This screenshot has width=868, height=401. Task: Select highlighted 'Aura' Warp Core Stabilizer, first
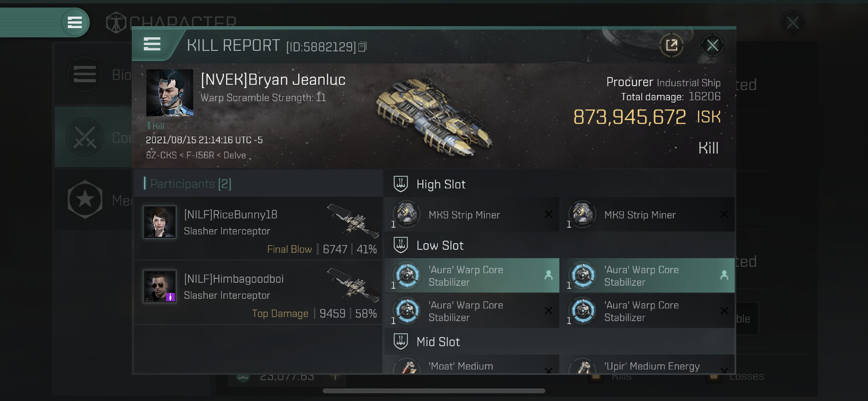(472, 276)
